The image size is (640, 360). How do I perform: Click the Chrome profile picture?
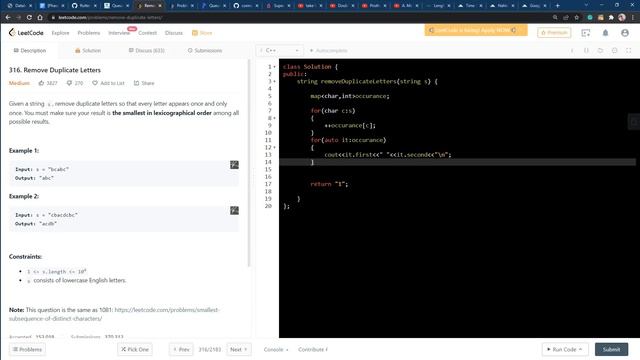pos(622,18)
